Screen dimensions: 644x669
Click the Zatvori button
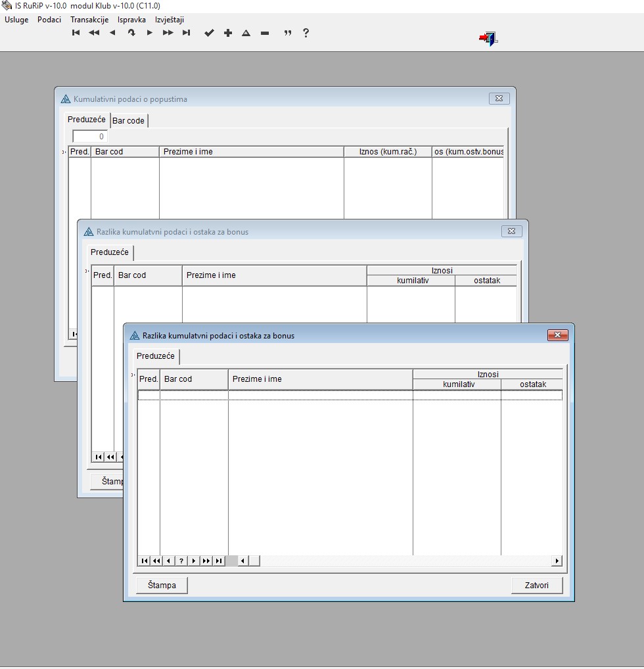coord(537,585)
